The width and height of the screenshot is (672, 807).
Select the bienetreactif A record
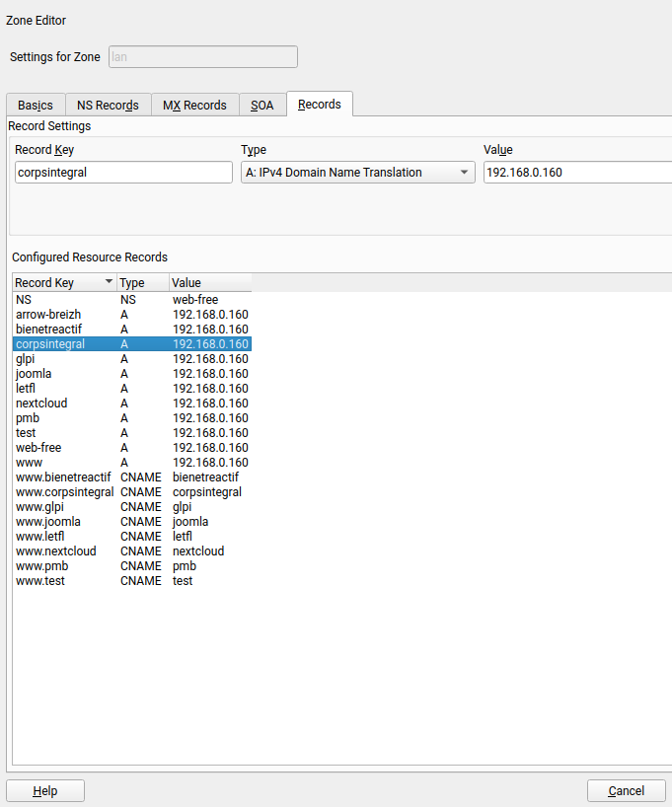pos(132,330)
